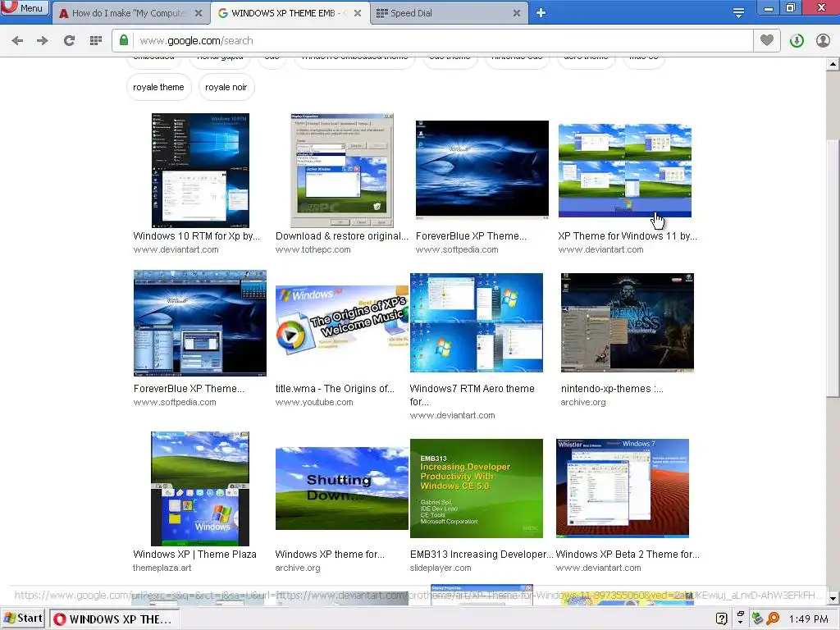Screen dimensions: 840x630
Task: Open the Speed Dial grid icon
Action: (x=96, y=41)
